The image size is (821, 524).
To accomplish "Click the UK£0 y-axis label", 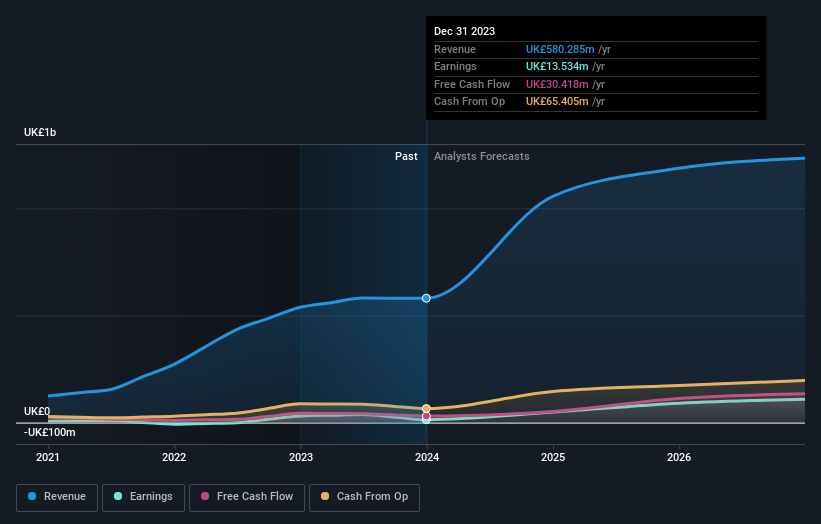I will click(x=37, y=411).
